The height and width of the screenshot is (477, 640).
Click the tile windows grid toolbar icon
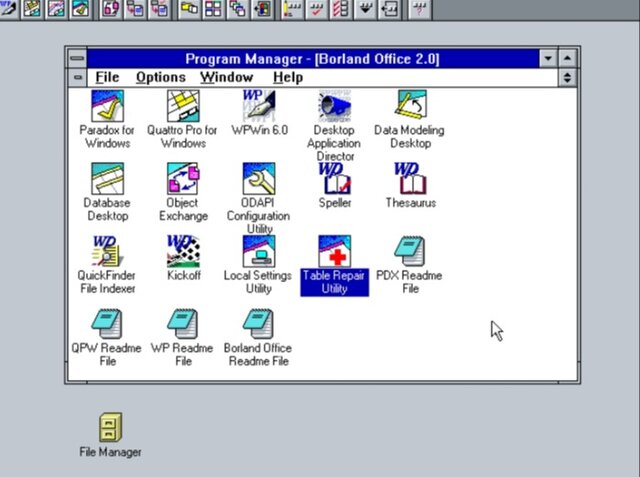(x=213, y=9)
